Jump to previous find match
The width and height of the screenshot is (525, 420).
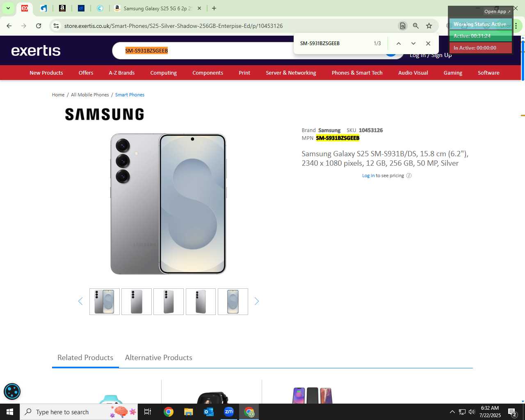click(x=399, y=43)
